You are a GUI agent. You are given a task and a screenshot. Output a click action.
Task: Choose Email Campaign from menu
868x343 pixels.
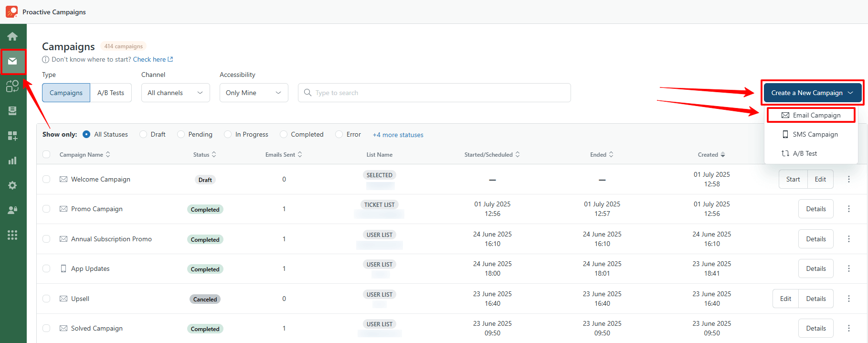coord(811,115)
